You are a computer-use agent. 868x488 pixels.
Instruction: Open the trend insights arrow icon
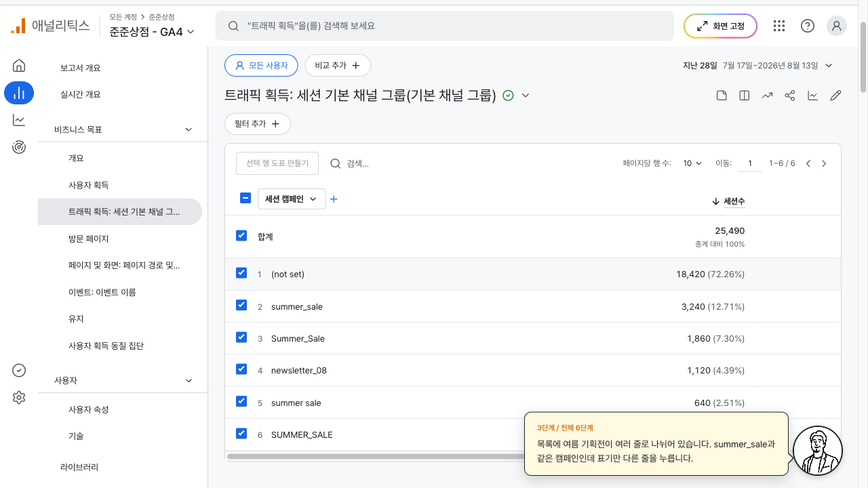click(767, 96)
